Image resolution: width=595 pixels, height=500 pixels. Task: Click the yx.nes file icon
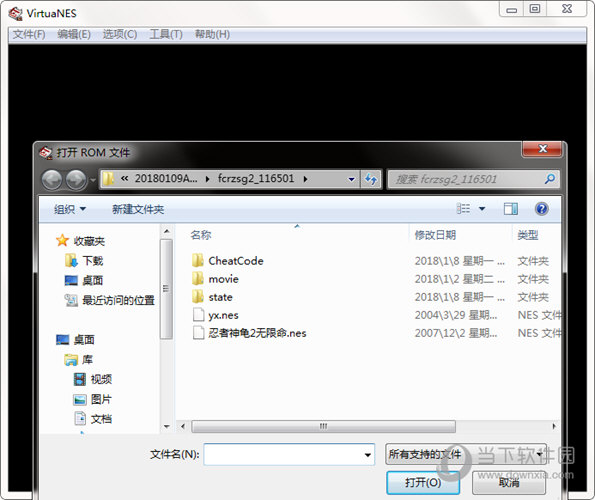(198, 315)
